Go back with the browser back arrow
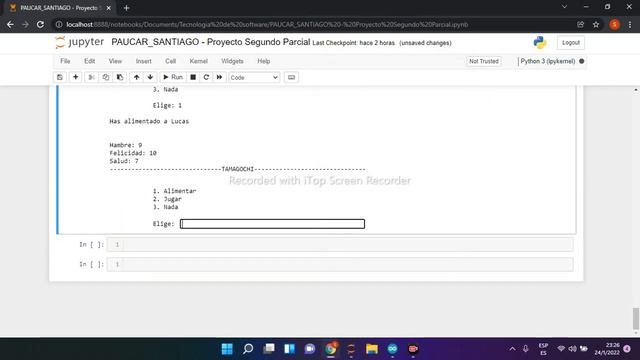This screenshot has width=640, height=360. coord(10,24)
